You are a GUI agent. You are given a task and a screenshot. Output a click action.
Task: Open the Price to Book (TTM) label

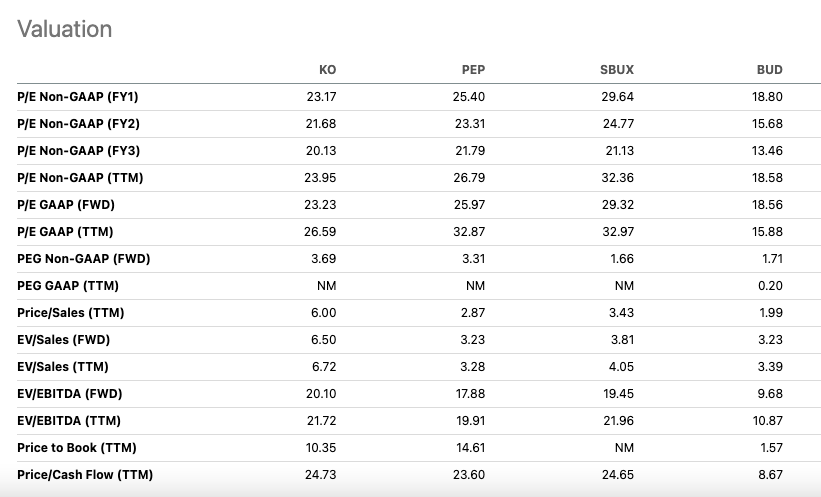(77, 448)
